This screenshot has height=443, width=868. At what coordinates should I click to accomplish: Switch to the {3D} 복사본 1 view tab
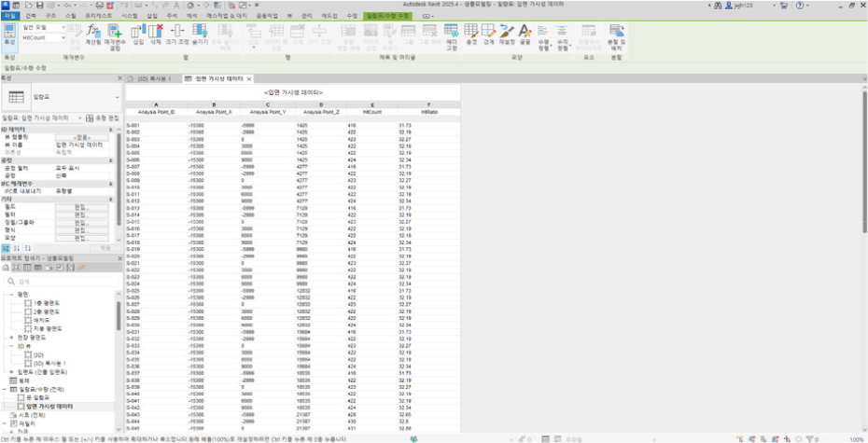[154, 78]
